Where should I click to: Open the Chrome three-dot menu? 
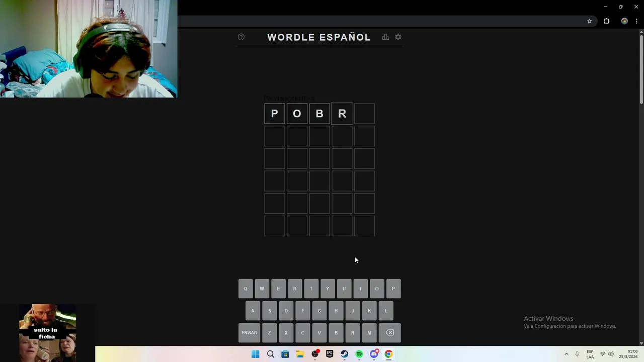[x=636, y=21]
